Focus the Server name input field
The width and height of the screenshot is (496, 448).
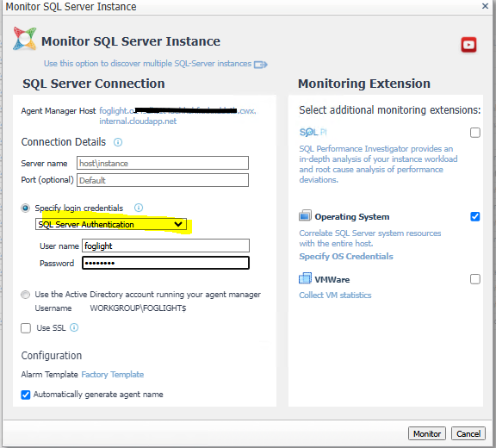pyautogui.click(x=163, y=163)
